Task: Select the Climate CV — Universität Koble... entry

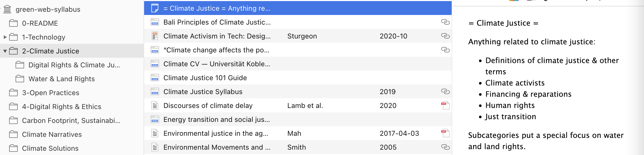Action: 298,64
